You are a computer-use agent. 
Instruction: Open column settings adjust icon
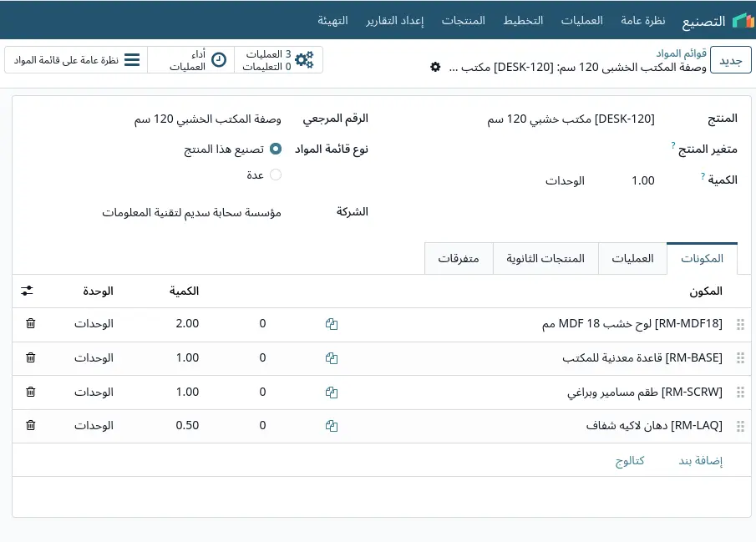[27, 291]
